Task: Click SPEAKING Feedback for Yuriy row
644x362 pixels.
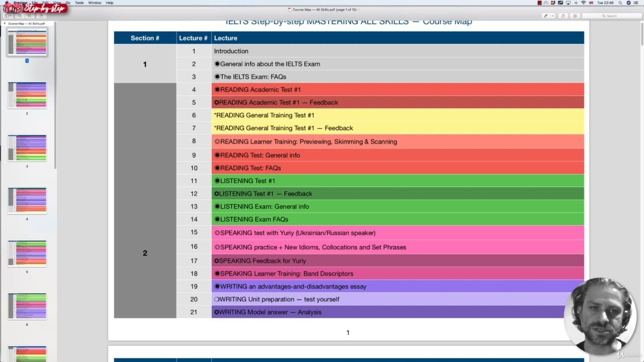Action: (x=398, y=260)
